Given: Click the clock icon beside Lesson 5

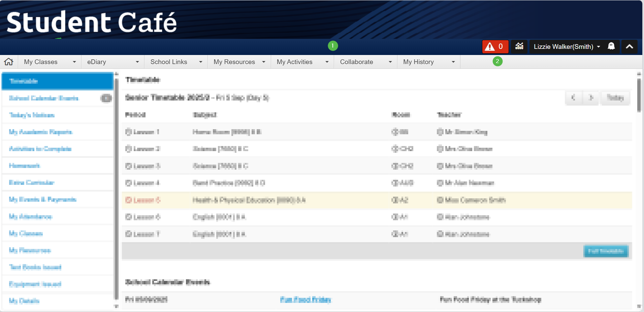Looking at the screenshot, I should point(128,200).
